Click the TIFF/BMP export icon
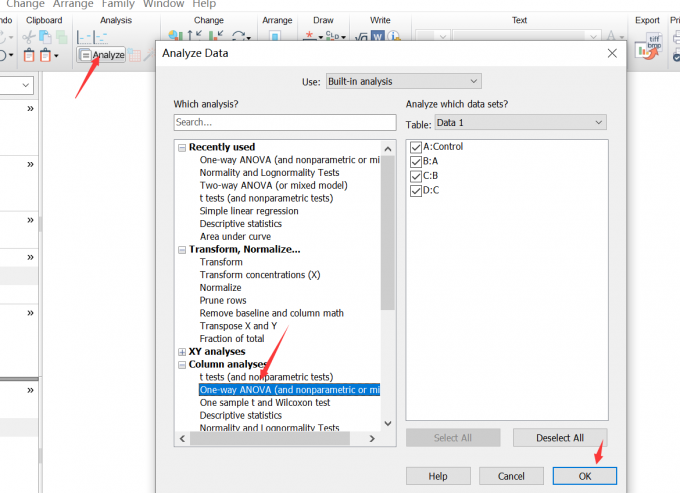680x493 pixels. coord(654,44)
